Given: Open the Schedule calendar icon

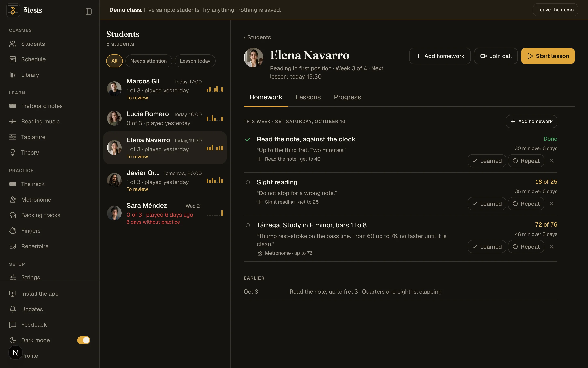Looking at the screenshot, I should coord(13,59).
